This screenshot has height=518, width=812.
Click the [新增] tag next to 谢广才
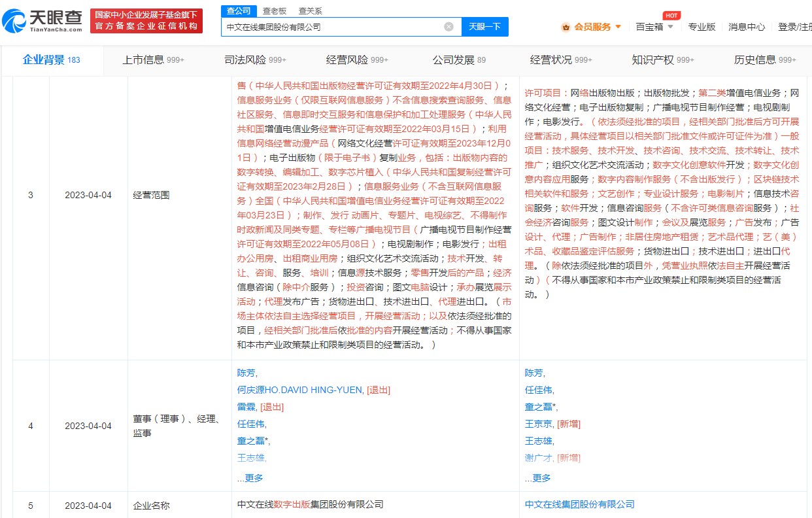coord(569,458)
